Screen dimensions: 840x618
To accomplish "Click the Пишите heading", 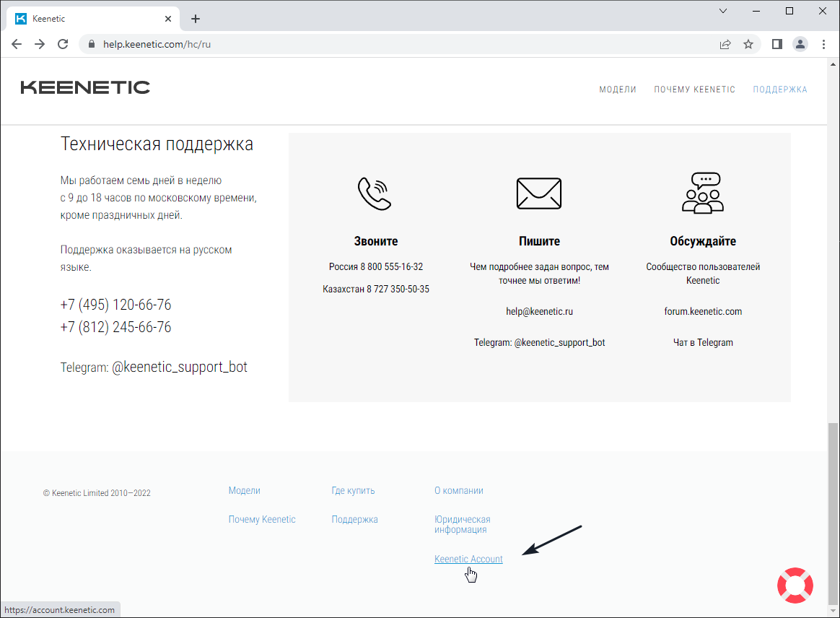I will (x=540, y=241).
